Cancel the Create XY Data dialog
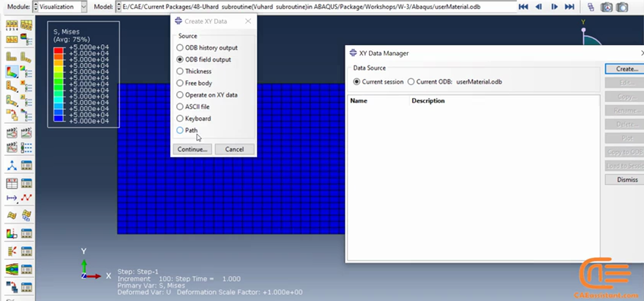The width and height of the screenshot is (644, 301). pos(234,149)
